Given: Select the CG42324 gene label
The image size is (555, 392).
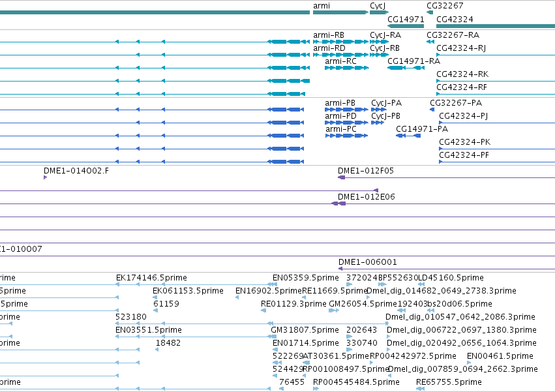Looking at the screenshot, I should [455, 19].
